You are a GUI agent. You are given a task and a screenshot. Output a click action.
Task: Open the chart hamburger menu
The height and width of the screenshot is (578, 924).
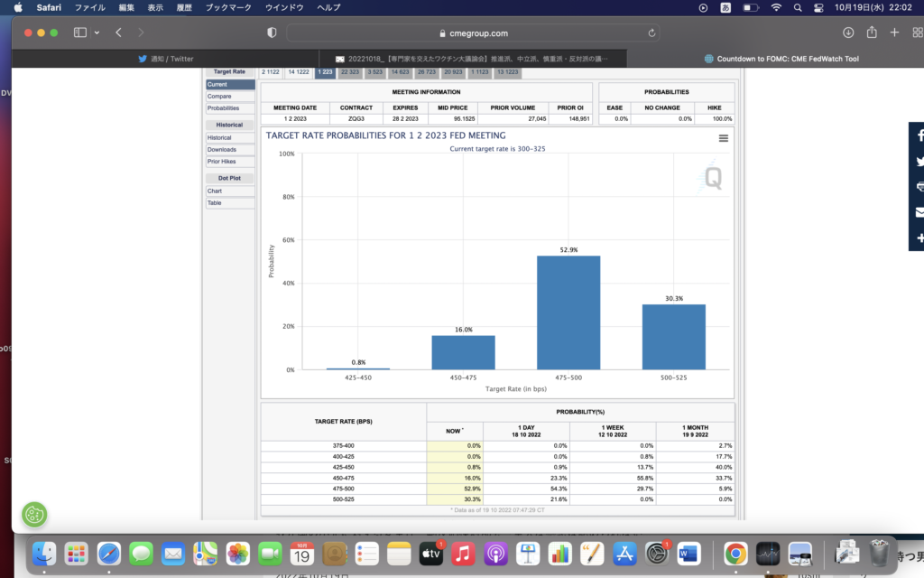click(x=723, y=138)
